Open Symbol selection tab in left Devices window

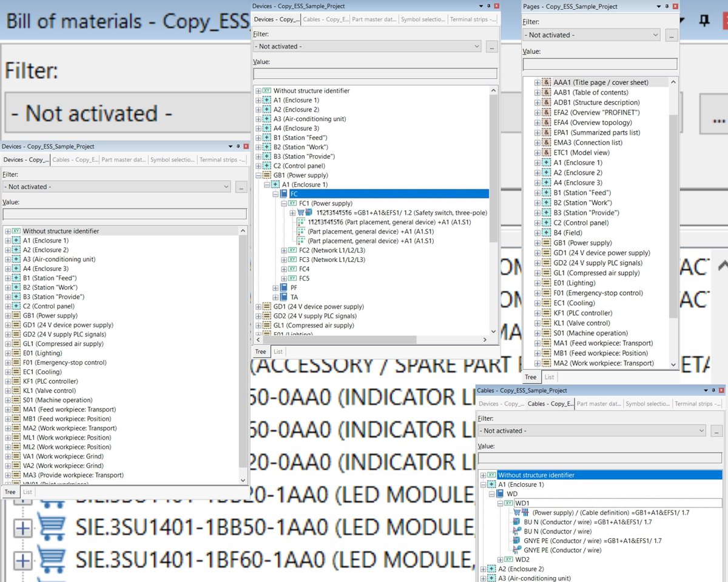pos(173,160)
